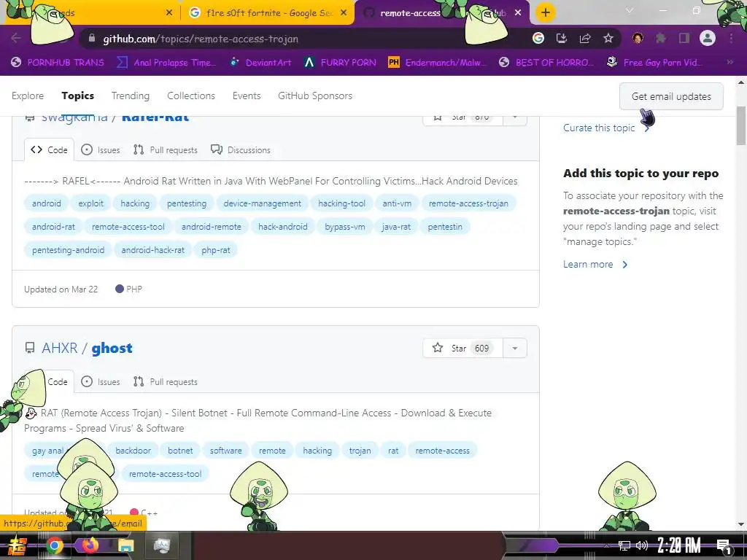
Task: Open the Chrome profile avatar
Action: 708,38
